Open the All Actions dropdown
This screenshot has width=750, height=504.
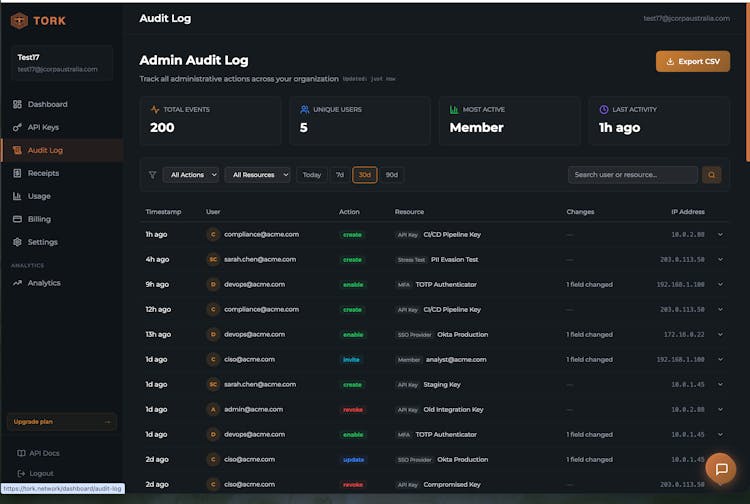pos(190,175)
